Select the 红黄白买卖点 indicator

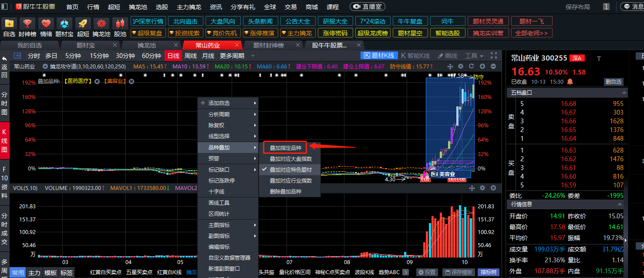pyautogui.click(x=105, y=272)
